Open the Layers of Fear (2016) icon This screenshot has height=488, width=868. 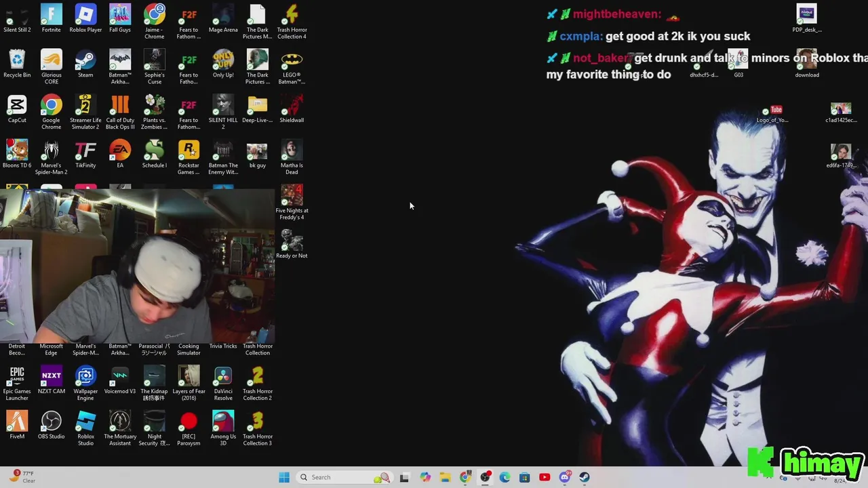(189, 384)
